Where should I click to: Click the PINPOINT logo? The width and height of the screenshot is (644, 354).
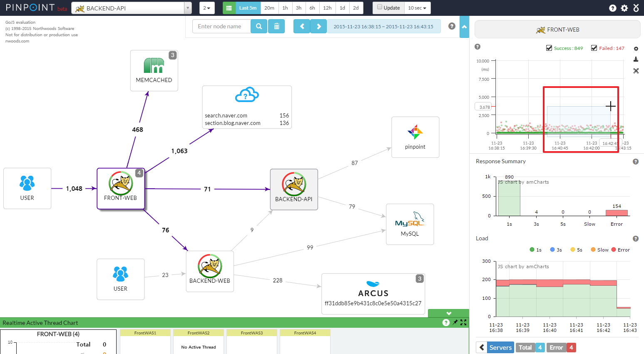pyautogui.click(x=30, y=7)
